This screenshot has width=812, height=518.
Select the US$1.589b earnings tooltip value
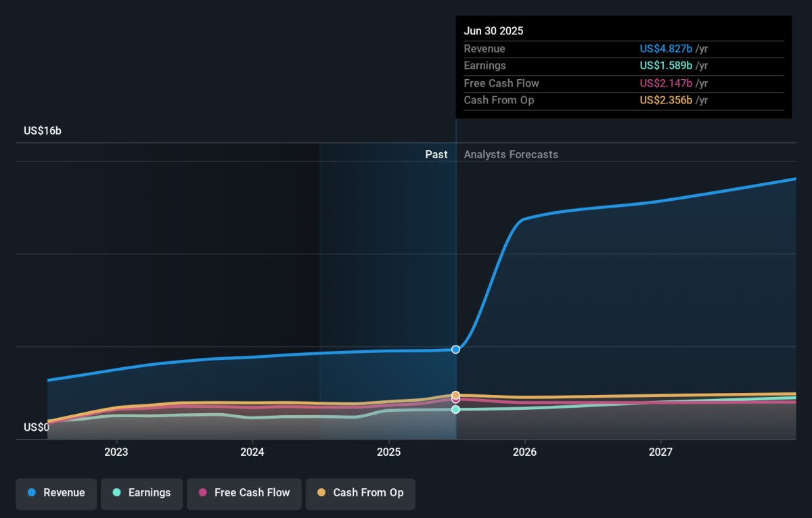(666, 66)
